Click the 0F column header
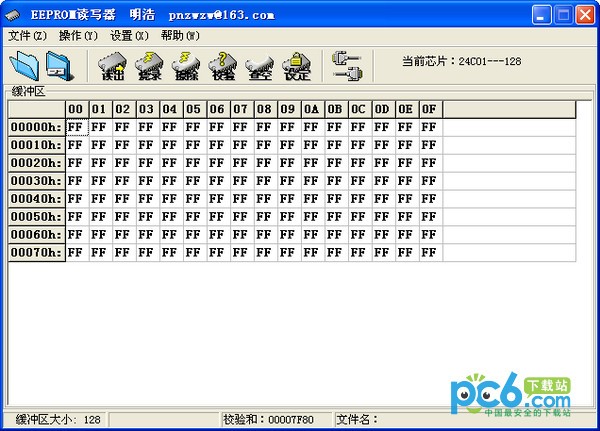 [431, 109]
